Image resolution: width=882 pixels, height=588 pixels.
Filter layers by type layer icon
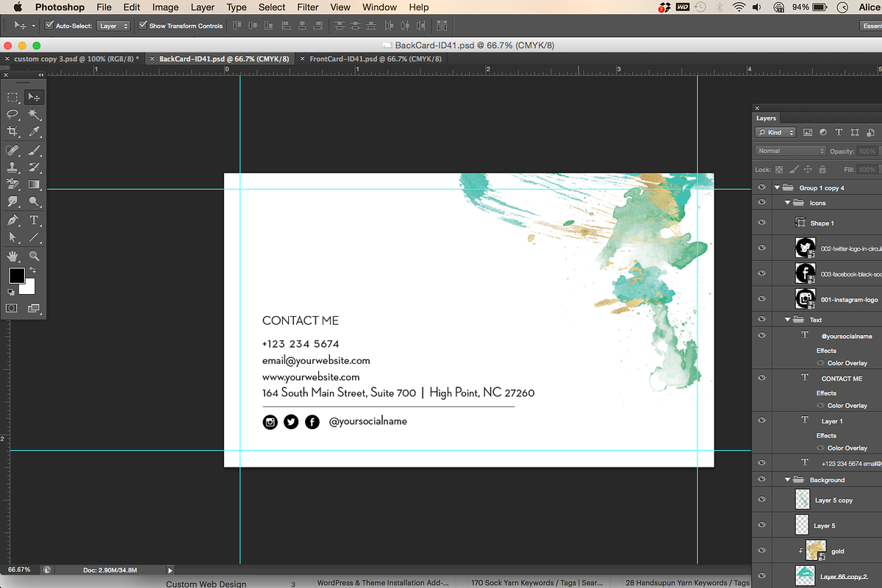pos(839,132)
